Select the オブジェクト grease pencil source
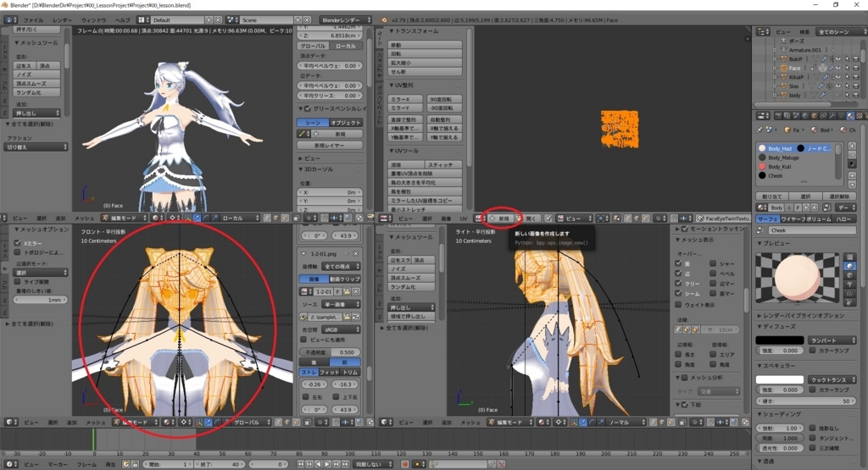868x470 pixels. (x=346, y=123)
